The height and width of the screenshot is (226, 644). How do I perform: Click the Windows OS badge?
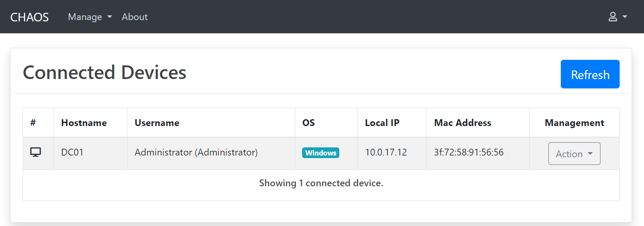[x=321, y=153]
